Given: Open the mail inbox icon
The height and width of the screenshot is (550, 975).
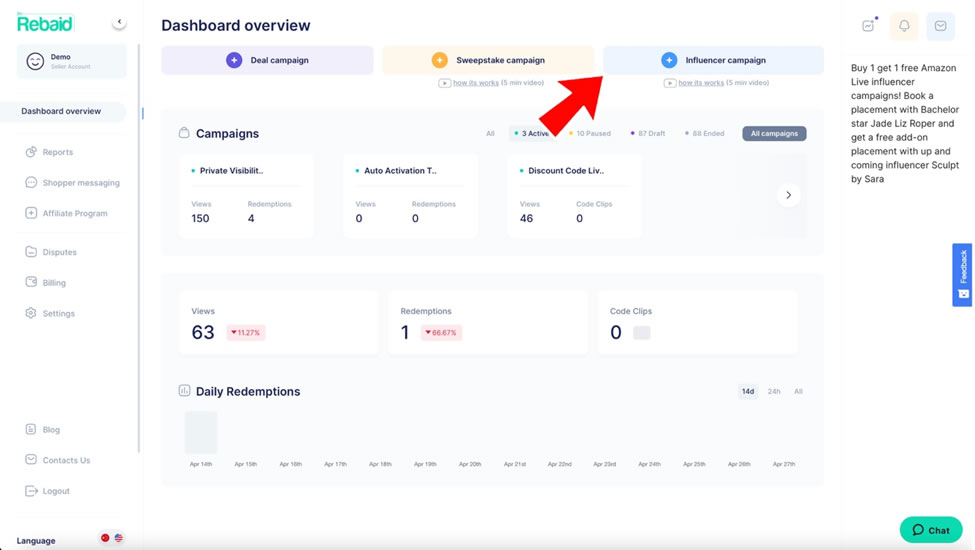Looking at the screenshot, I should [x=940, y=25].
